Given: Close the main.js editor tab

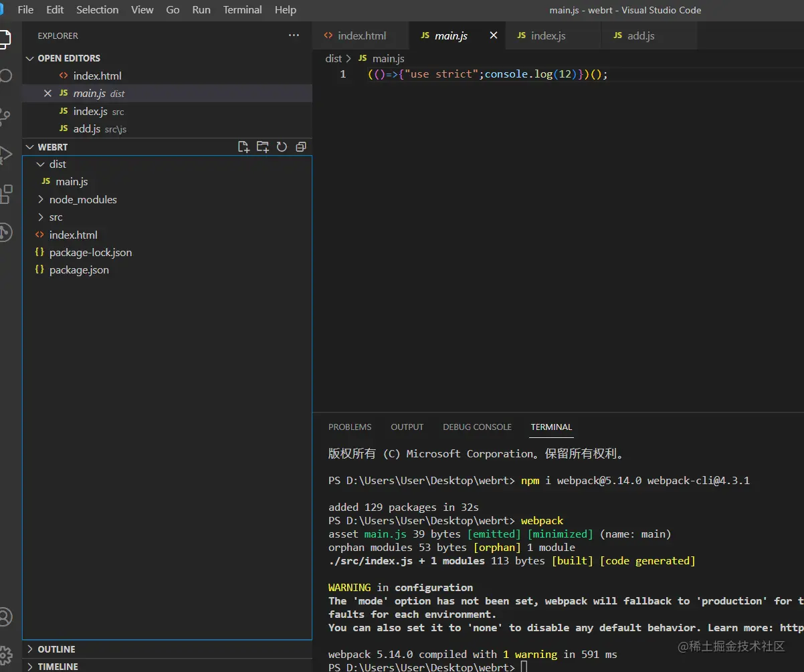Looking at the screenshot, I should 494,35.
